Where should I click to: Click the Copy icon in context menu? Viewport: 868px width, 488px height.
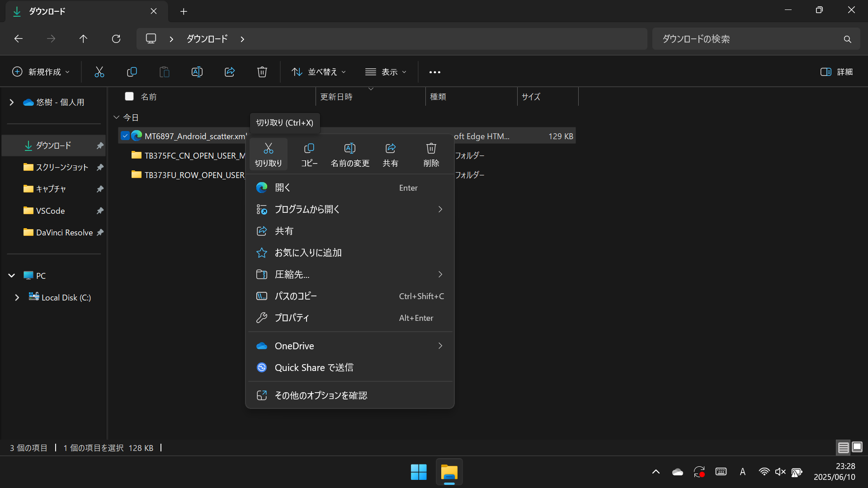(x=309, y=149)
